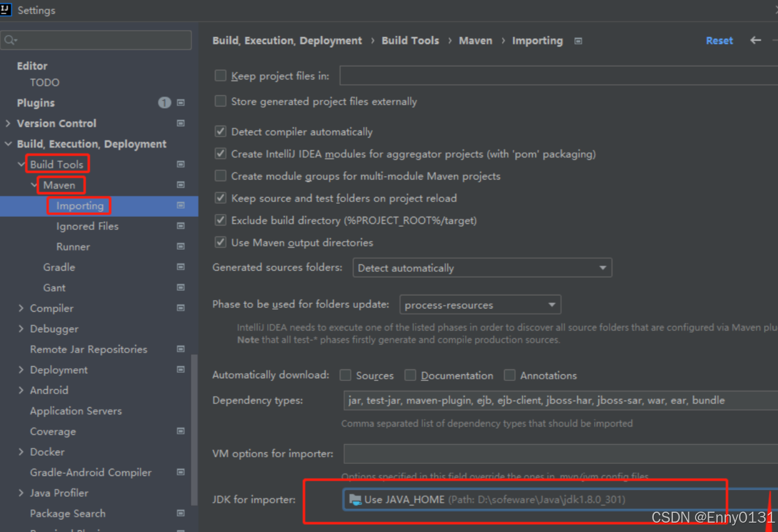Screen dimensions: 778x532
Task: Enable Keep project files in checkbox
Action: point(220,76)
